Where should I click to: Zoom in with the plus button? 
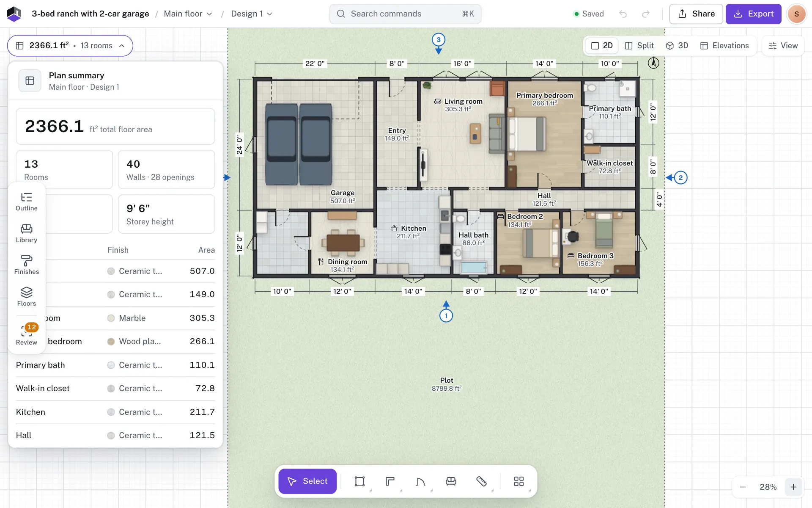(x=793, y=487)
